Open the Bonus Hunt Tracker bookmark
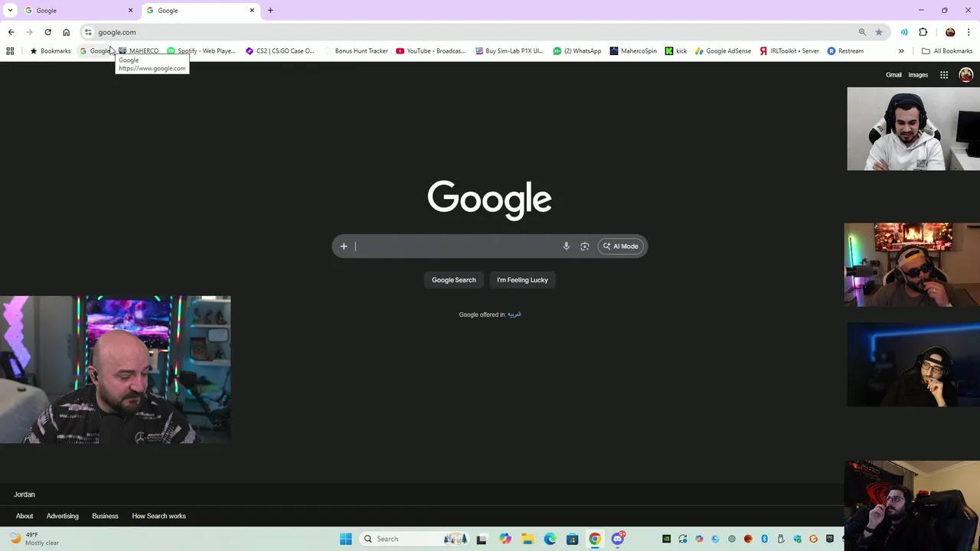980x551 pixels. (x=356, y=51)
